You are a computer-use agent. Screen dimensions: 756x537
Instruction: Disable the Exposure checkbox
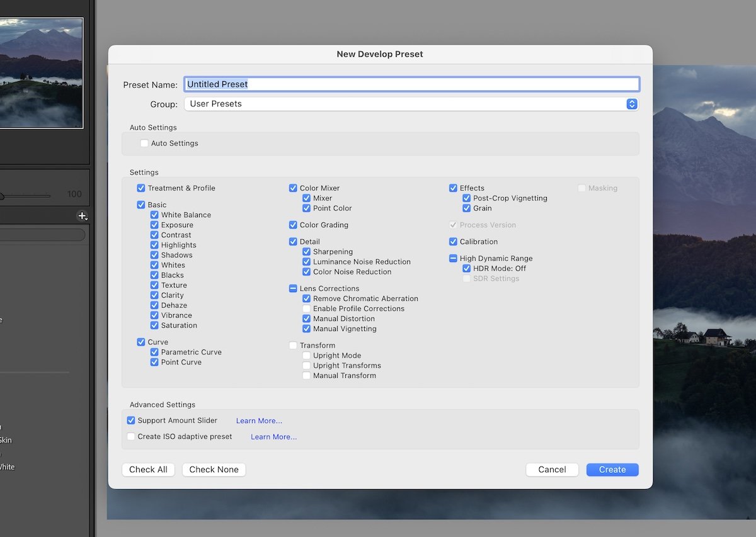[x=154, y=224]
